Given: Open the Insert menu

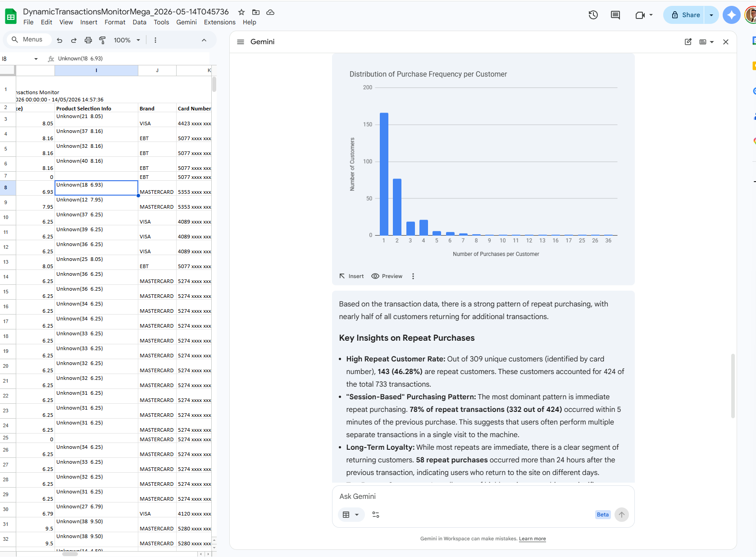Looking at the screenshot, I should pos(89,22).
